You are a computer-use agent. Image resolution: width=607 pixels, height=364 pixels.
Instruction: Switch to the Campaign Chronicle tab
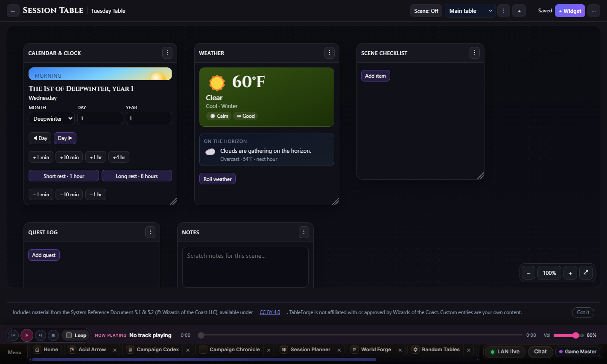[x=231, y=349]
